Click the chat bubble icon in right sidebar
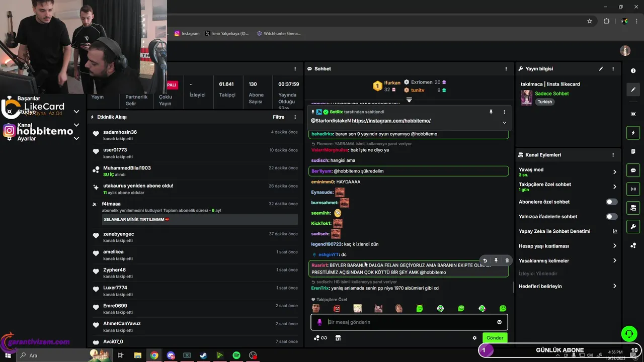 (633, 170)
